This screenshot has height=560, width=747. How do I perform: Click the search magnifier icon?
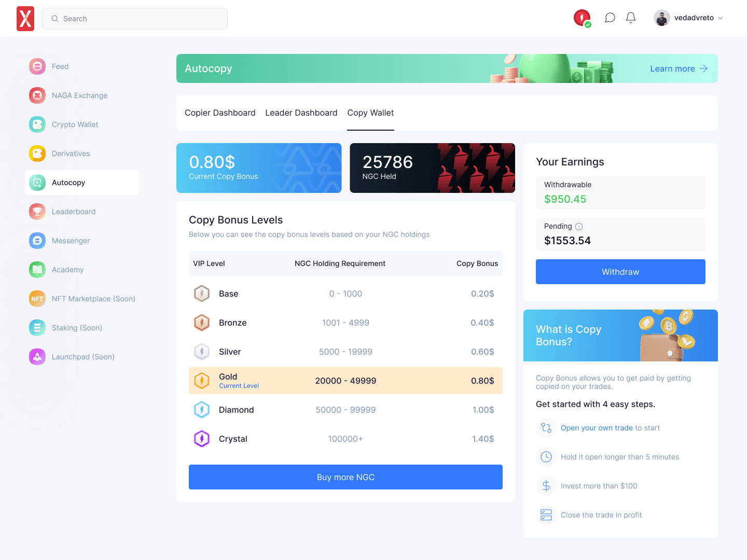(55, 19)
